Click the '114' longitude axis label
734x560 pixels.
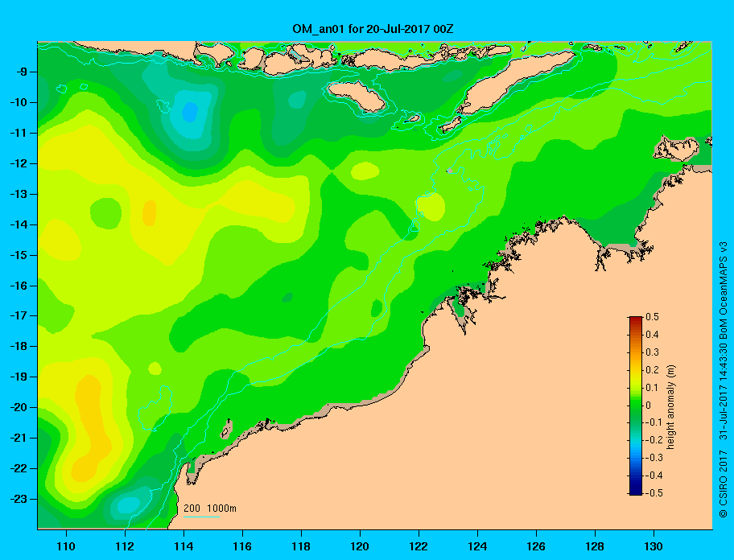(183, 546)
